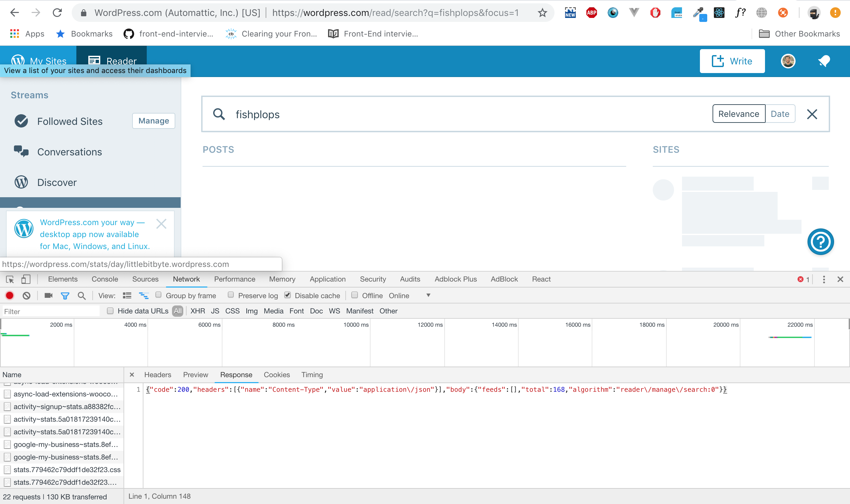Sort search results by Relevance

[739, 114]
